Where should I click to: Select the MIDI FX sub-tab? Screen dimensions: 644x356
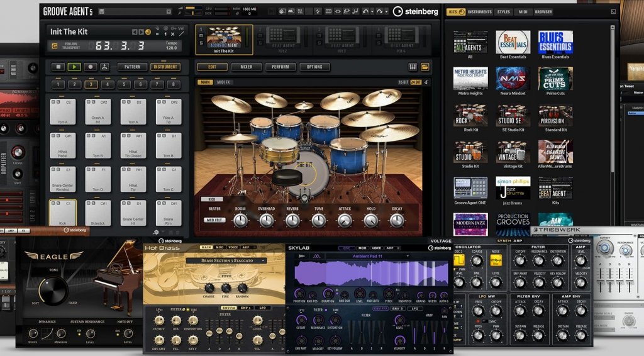point(223,82)
